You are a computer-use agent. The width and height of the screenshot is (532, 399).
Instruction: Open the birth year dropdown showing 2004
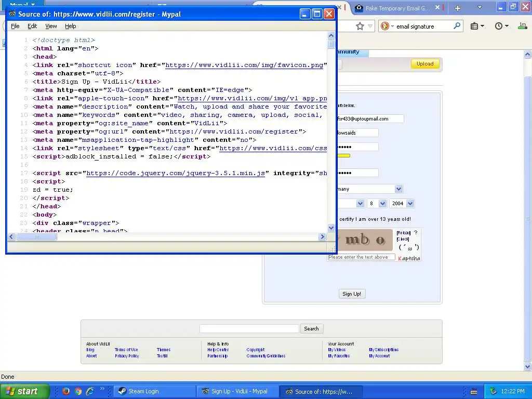402,204
